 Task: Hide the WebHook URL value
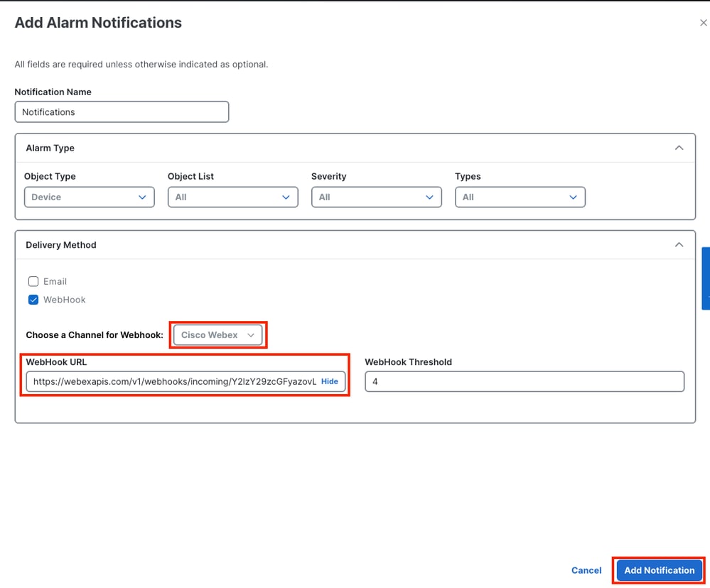(329, 381)
